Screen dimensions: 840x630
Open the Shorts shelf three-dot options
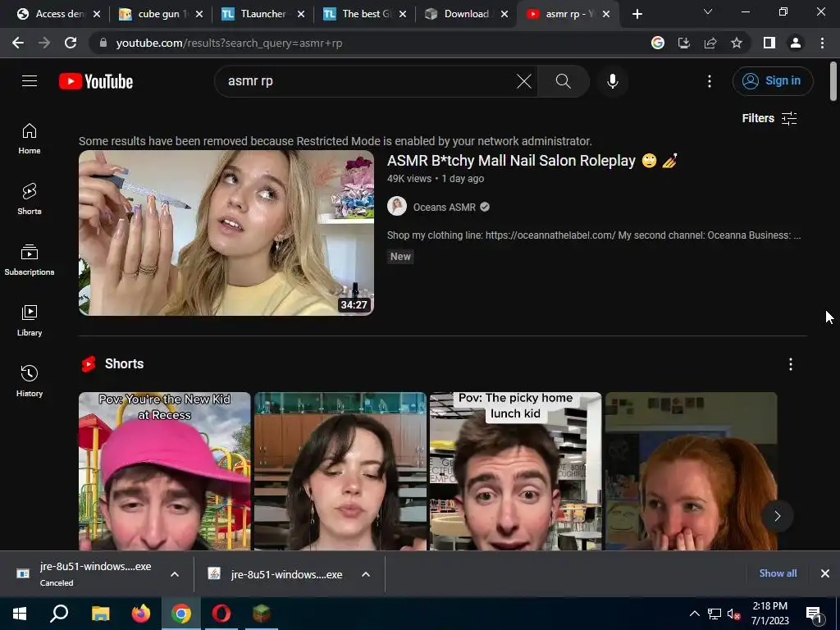pos(790,364)
